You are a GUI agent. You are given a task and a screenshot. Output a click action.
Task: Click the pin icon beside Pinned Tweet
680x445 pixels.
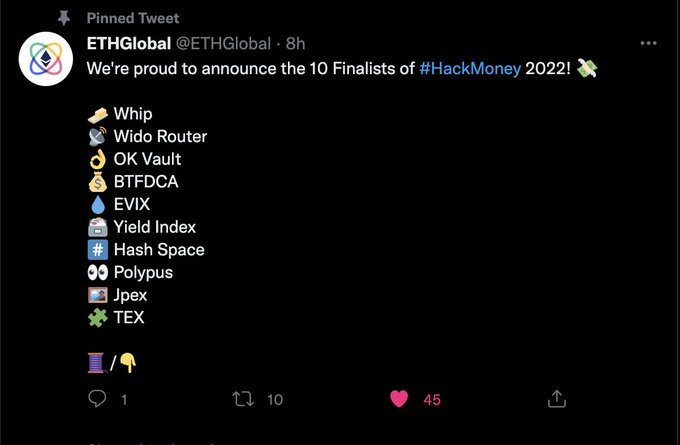(x=64, y=18)
